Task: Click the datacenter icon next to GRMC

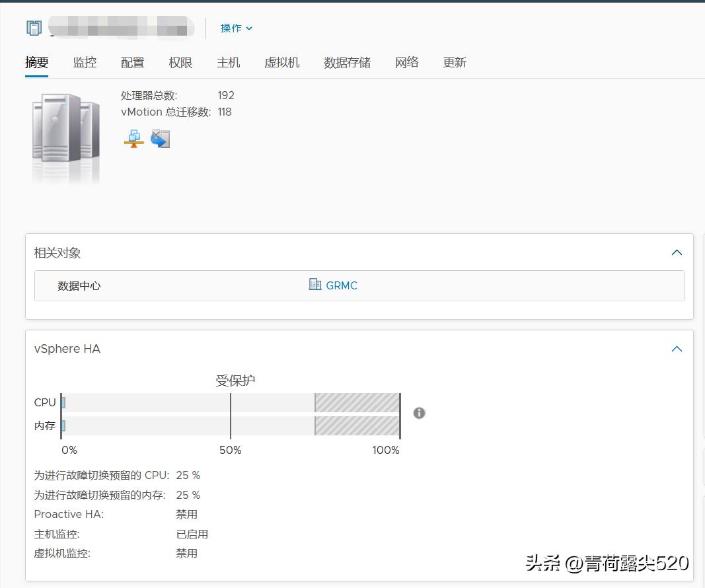Action: [x=314, y=285]
